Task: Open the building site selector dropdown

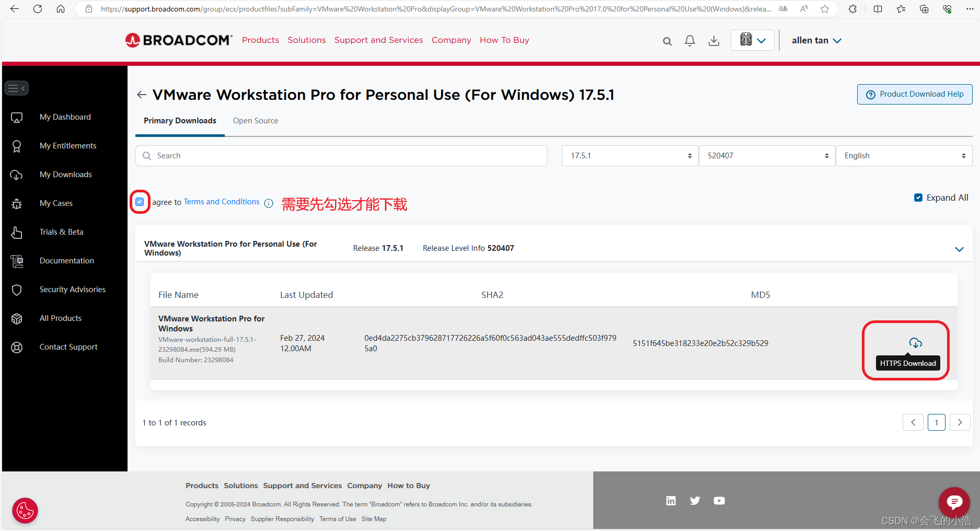Action: [753, 40]
